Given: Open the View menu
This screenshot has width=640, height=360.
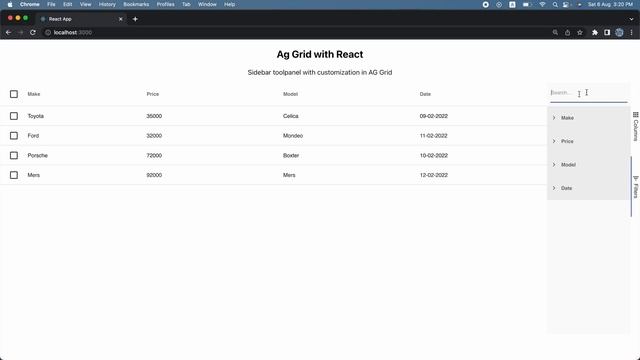Looking at the screenshot, I should tap(85, 4).
